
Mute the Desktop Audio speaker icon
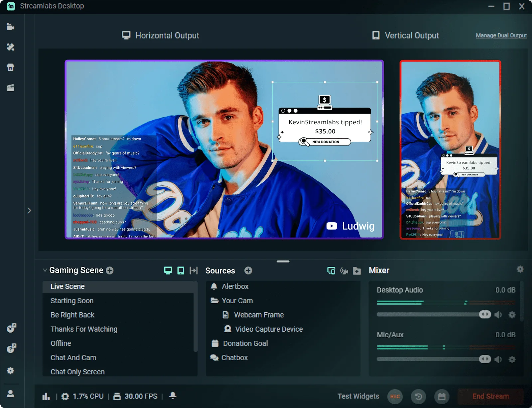pyautogui.click(x=498, y=315)
